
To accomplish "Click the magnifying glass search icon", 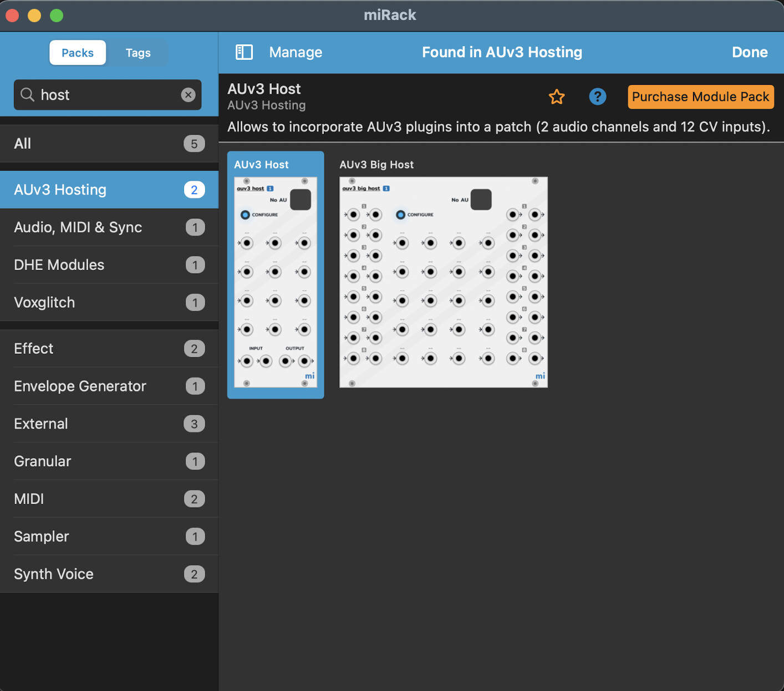I will pos(27,95).
